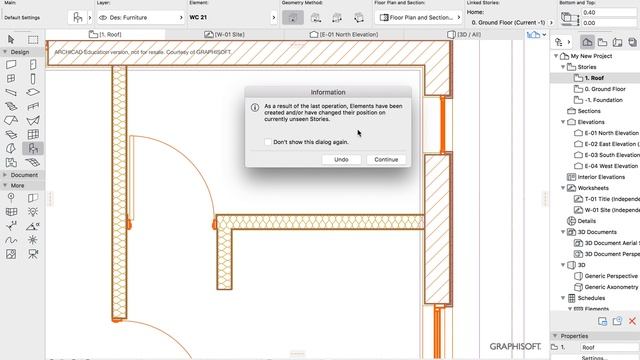
Task: Activate the Angle Dimension tool
Action: [33, 226]
